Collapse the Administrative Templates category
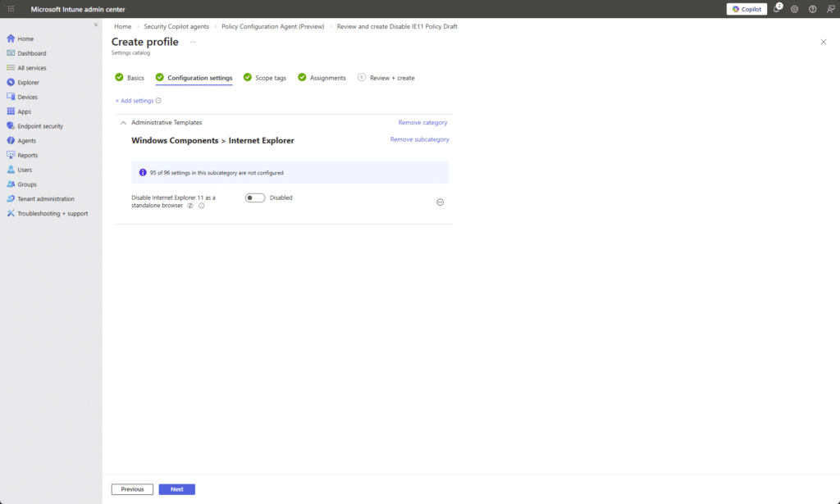The image size is (840, 504). pos(123,121)
